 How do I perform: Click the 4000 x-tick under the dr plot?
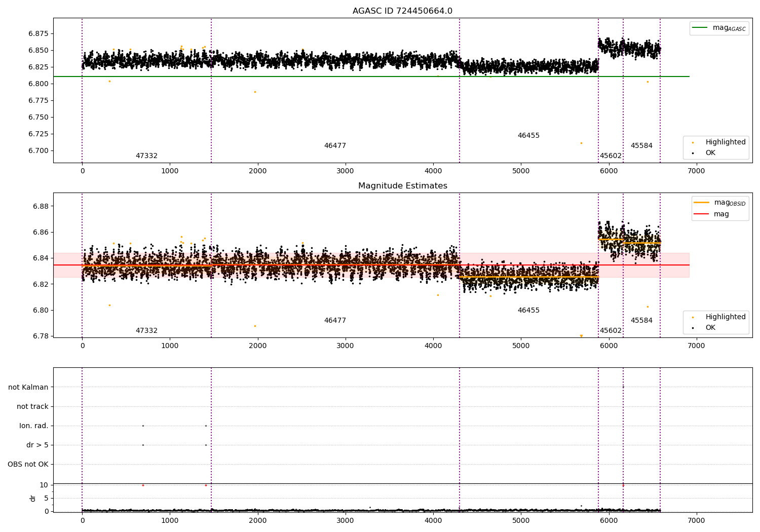tap(433, 520)
